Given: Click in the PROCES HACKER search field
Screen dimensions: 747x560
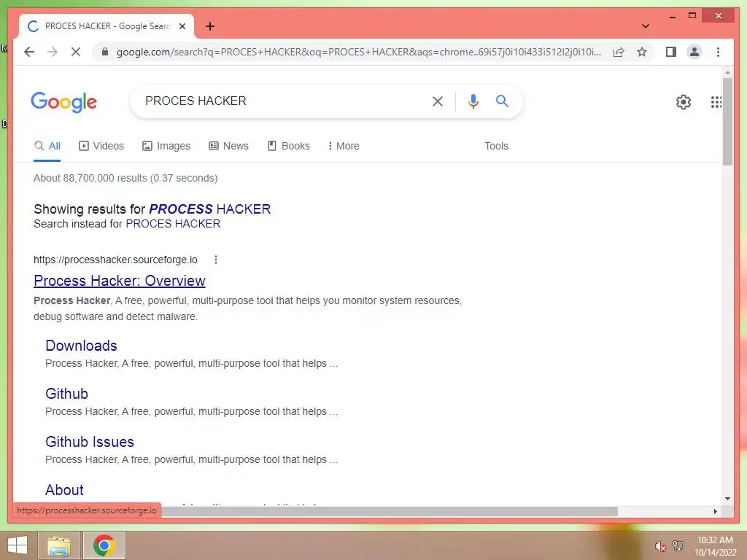Looking at the screenshot, I should click(281, 101).
